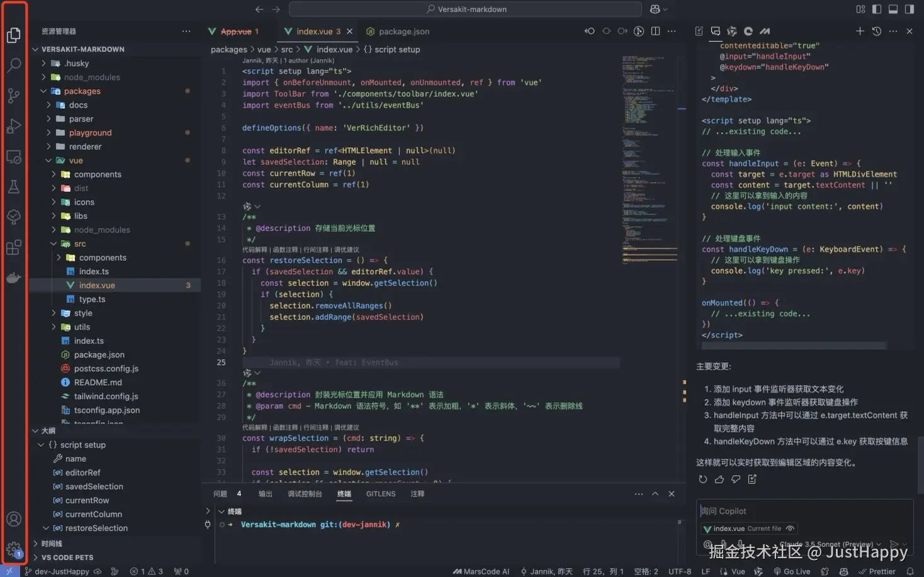The image size is (924, 577).
Task: Toggle the primary side bar
Action: click(x=877, y=9)
